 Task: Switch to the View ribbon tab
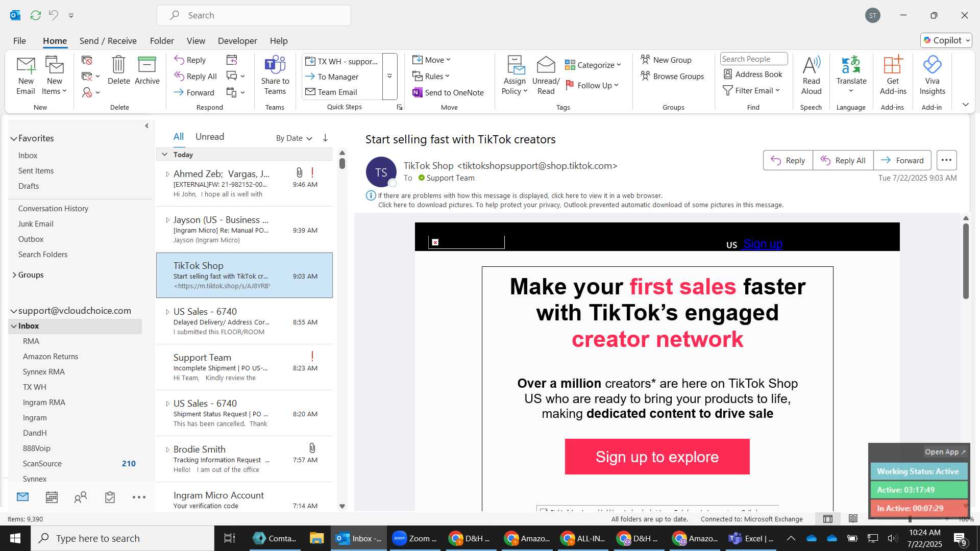pyautogui.click(x=195, y=41)
